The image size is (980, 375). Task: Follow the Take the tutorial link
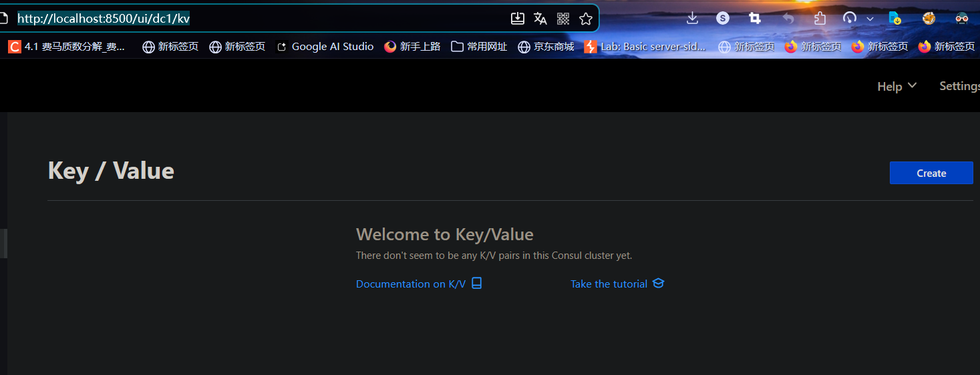[609, 284]
